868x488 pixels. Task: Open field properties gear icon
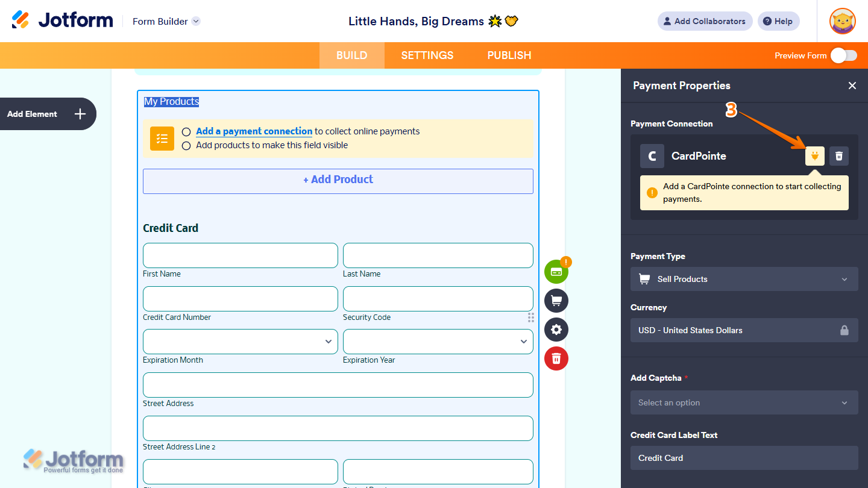click(556, 330)
